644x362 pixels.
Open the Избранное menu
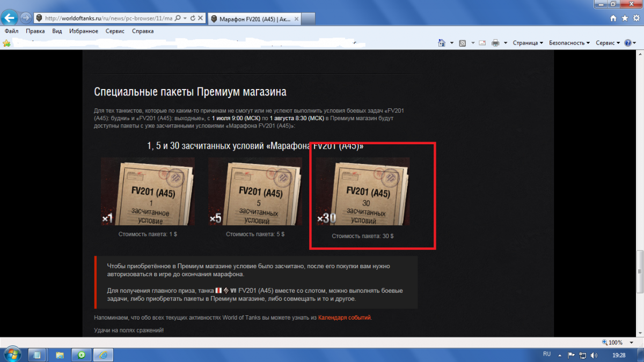pyautogui.click(x=84, y=31)
